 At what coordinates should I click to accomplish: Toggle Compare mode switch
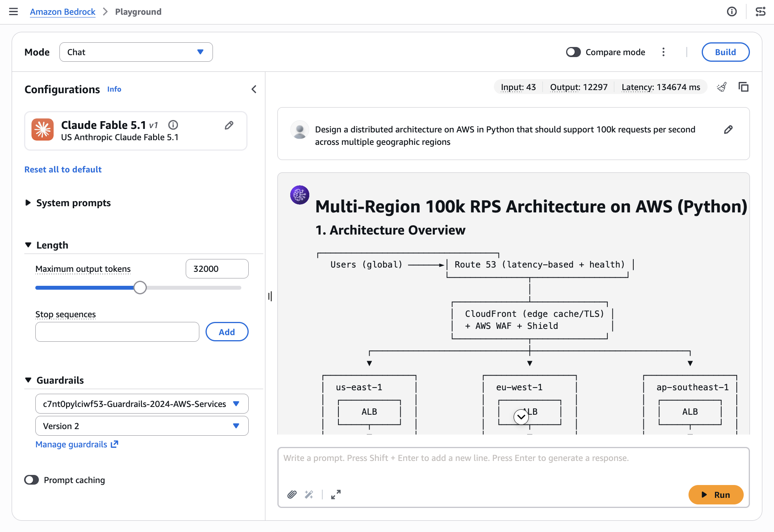click(x=573, y=52)
